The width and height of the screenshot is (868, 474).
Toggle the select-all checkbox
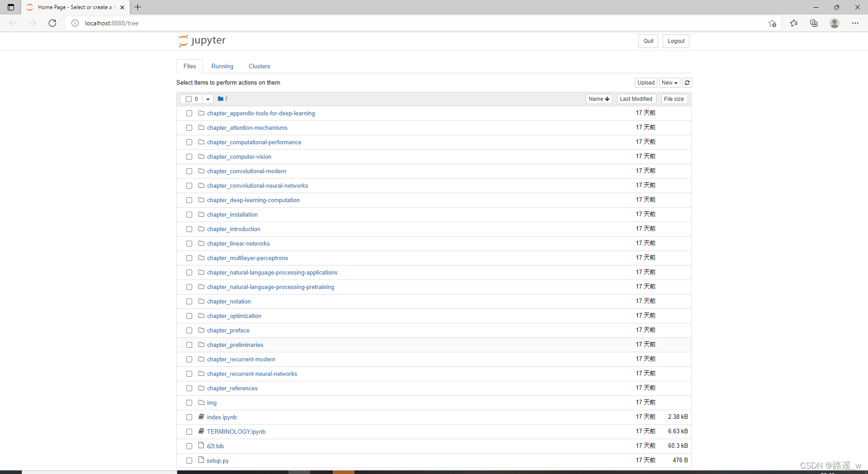[x=189, y=99]
